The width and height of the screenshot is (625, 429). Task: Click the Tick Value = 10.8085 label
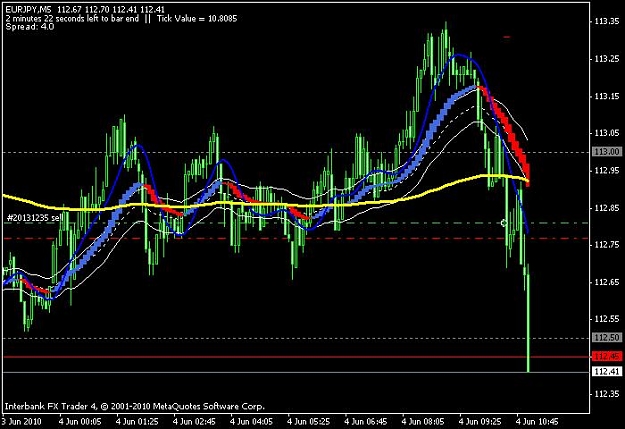pyautogui.click(x=197, y=18)
